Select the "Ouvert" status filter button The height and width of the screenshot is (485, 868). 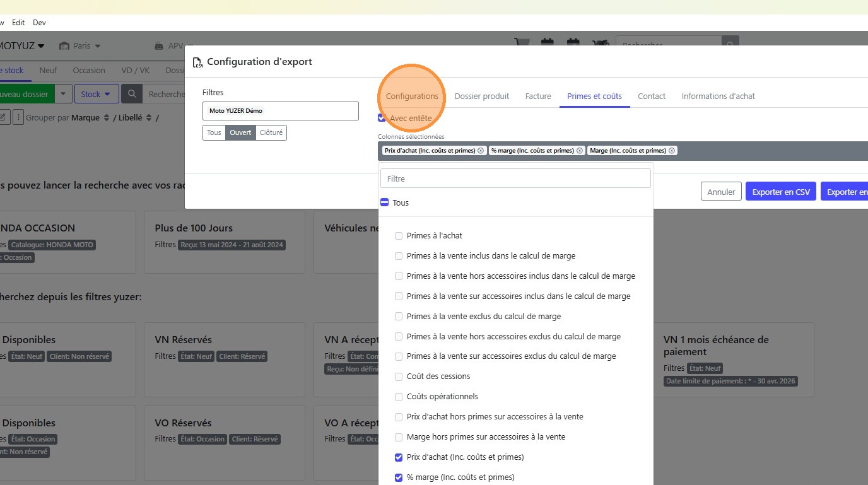[x=240, y=132]
